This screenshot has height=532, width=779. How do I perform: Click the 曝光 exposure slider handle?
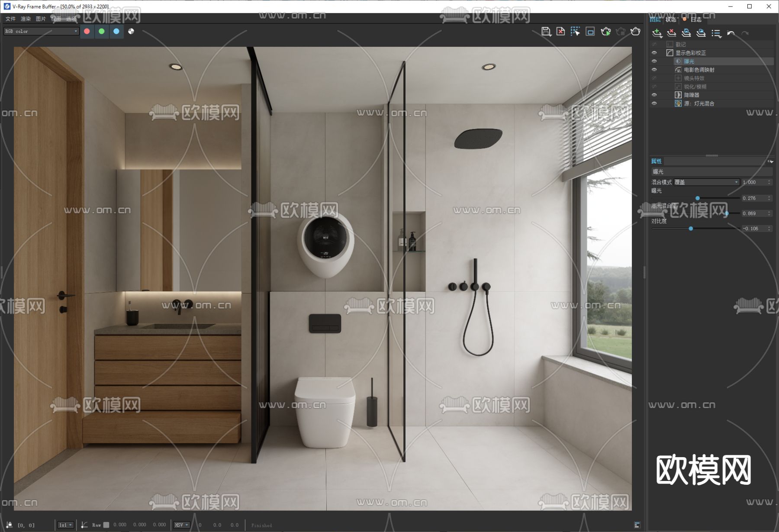pyautogui.click(x=698, y=198)
